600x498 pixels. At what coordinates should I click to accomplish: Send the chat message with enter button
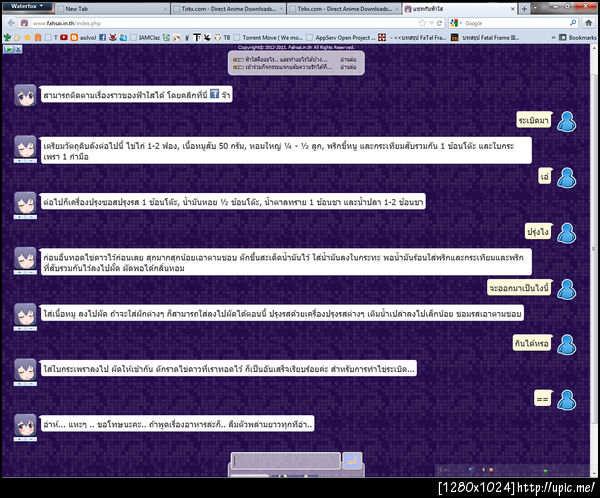tap(352, 460)
